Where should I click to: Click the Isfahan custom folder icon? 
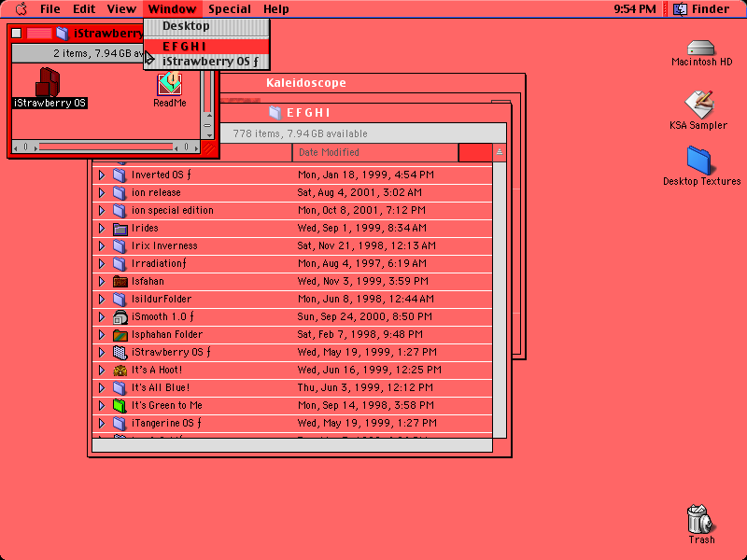[x=120, y=282]
